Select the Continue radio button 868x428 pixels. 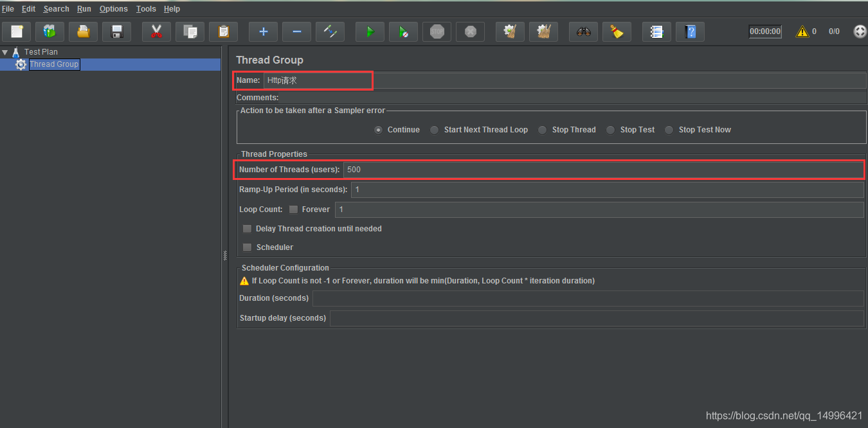pyautogui.click(x=379, y=130)
